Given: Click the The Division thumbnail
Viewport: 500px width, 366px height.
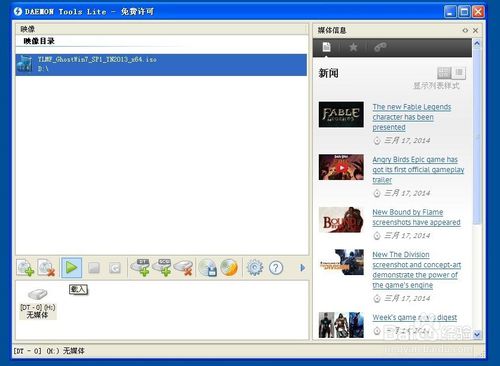Looking at the screenshot, I should point(341,262).
